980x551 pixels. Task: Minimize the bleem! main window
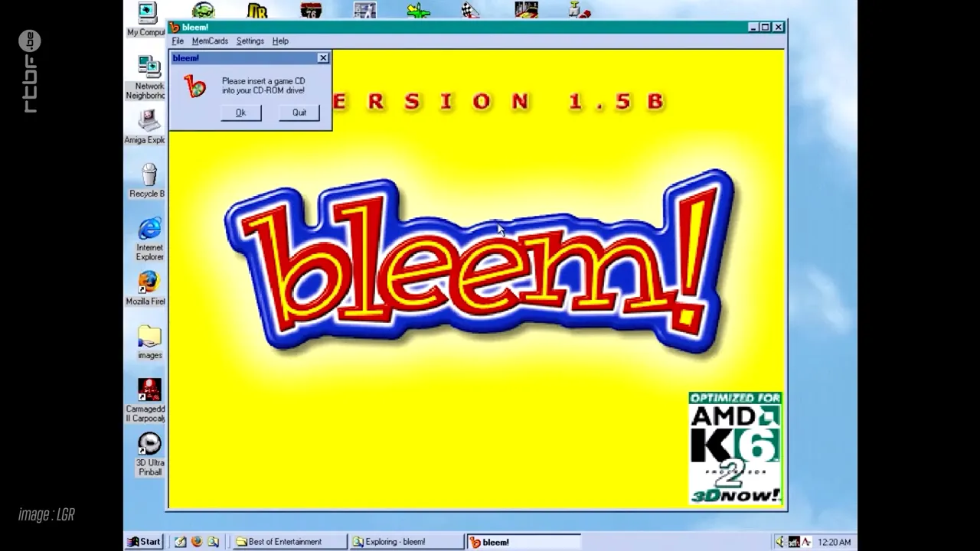coord(753,28)
